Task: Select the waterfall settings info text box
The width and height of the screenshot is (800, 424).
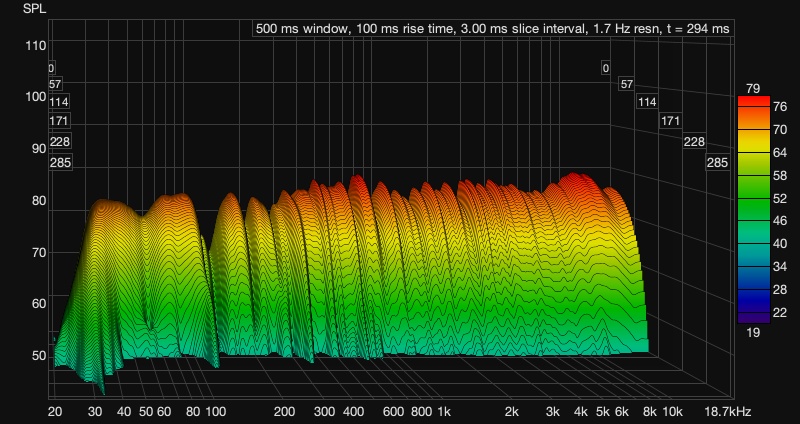Action: 492,29
